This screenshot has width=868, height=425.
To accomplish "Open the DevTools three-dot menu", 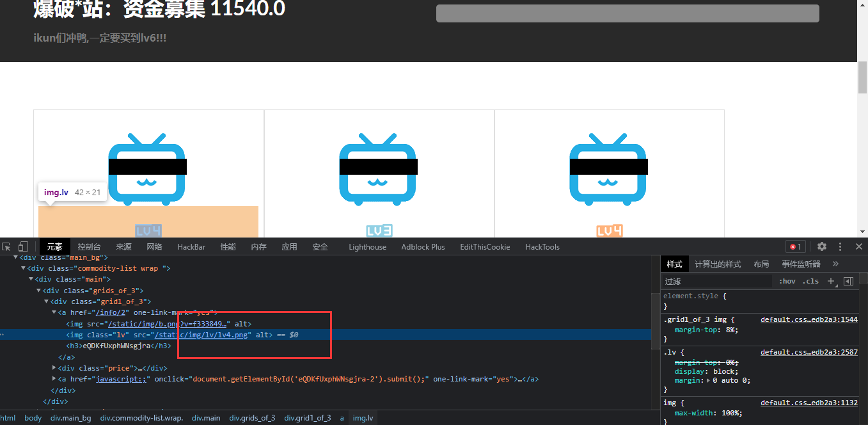I will (x=840, y=246).
